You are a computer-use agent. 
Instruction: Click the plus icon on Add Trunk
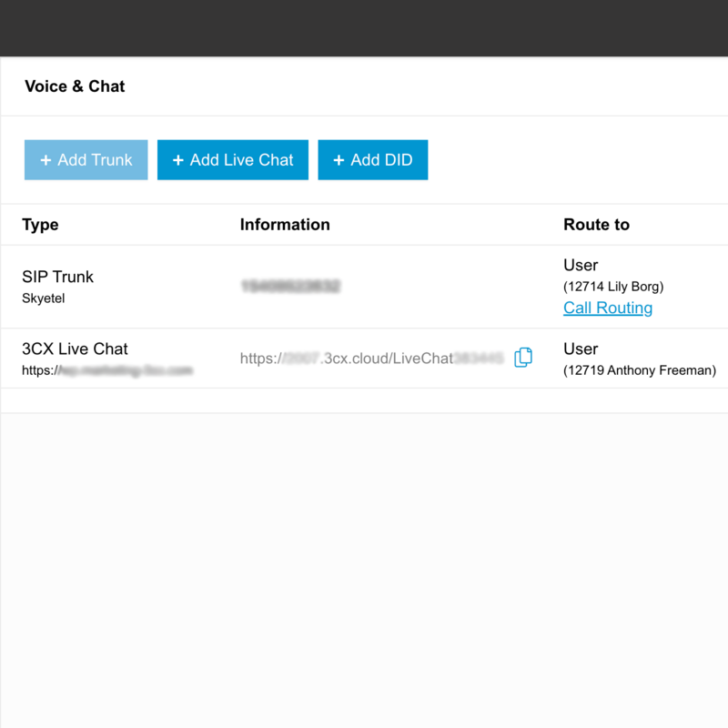pos(45,160)
